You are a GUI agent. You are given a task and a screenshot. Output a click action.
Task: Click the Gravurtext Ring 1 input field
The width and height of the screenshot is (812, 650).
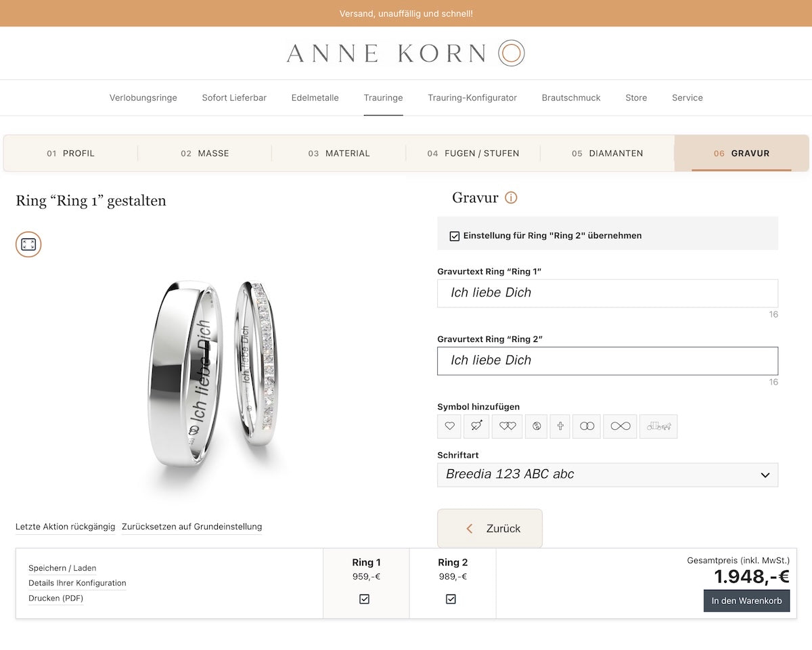608,293
